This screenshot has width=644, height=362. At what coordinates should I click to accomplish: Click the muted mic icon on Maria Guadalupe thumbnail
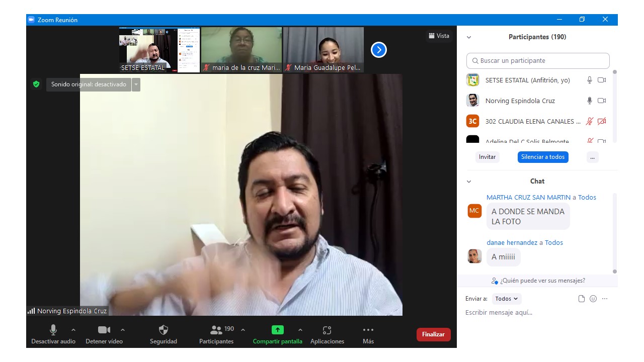(288, 67)
